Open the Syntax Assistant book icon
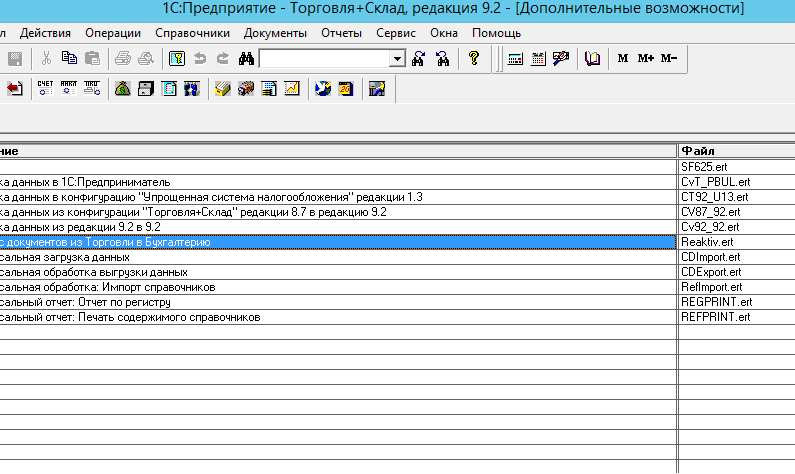Viewport: 795px width, 474px height. coord(592,58)
